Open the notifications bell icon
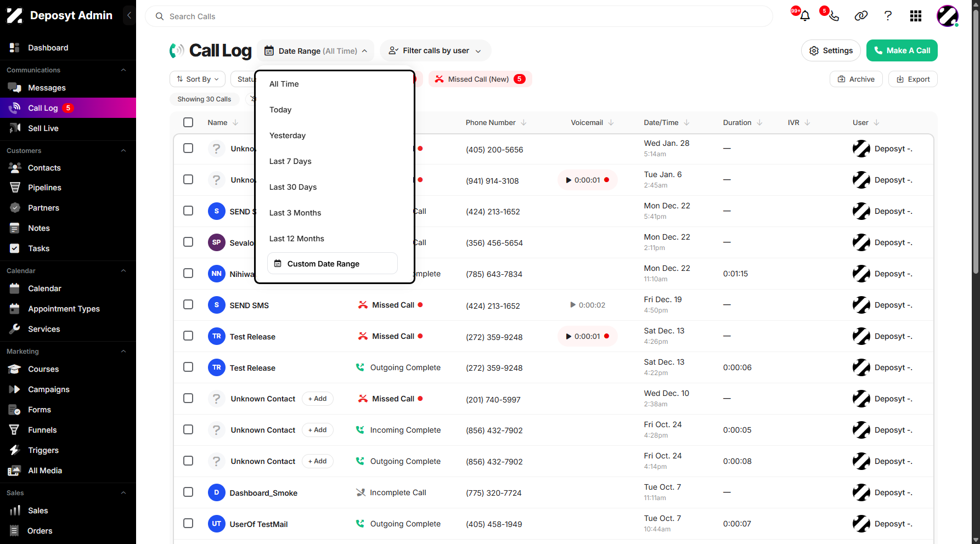 pos(805,16)
